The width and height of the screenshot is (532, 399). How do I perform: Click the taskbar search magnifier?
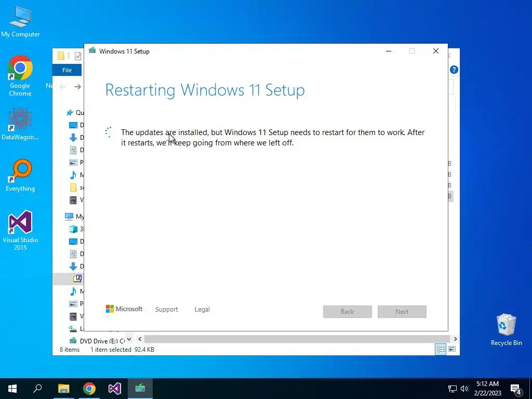[x=37, y=389]
